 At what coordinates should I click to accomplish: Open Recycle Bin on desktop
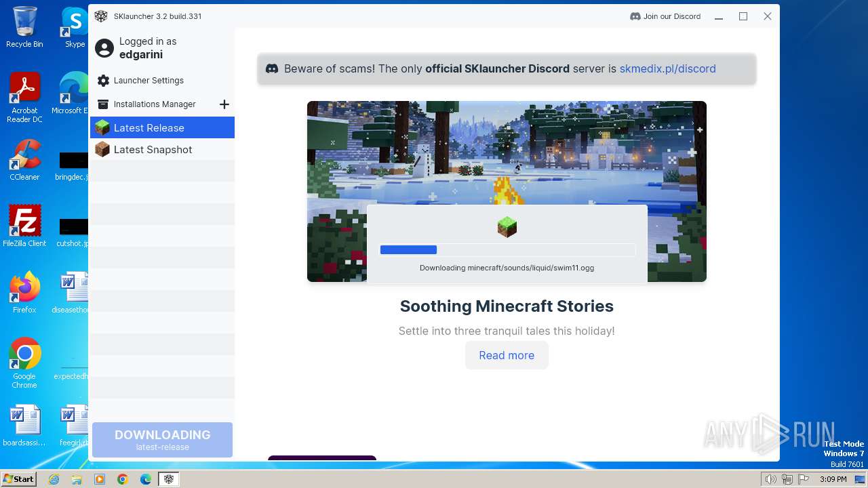pyautogui.click(x=24, y=27)
